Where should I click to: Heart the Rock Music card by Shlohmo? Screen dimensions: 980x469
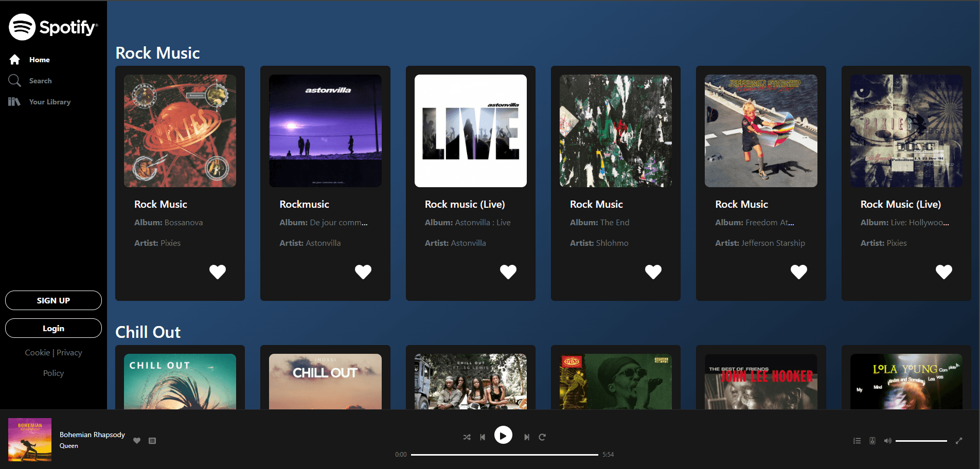[653, 272]
